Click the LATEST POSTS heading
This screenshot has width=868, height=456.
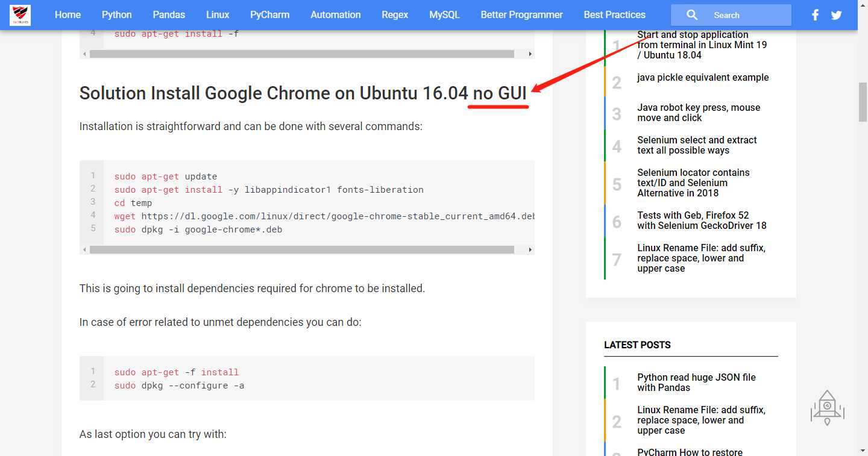coord(637,345)
